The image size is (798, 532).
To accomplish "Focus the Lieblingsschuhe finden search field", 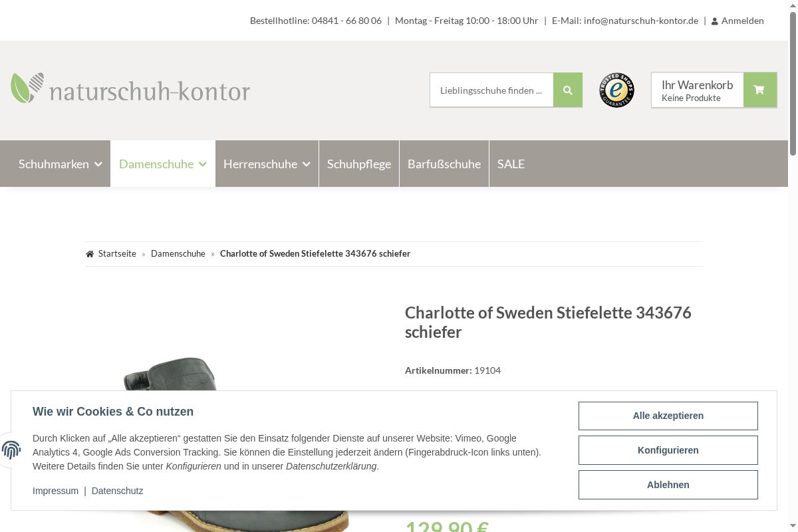I will click(x=491, y=90).
